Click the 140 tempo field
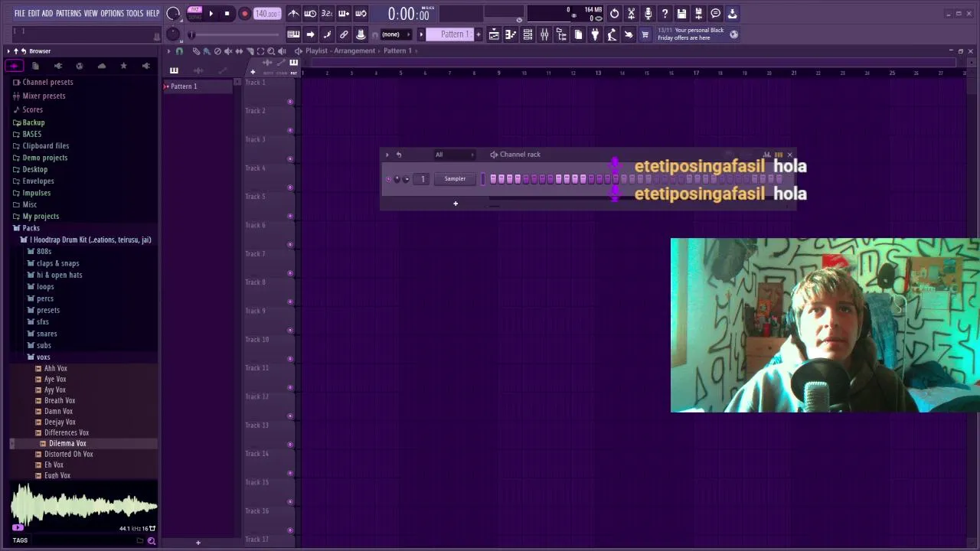Image resolution: width=980 pixels, height=551 pixels. 266,14
